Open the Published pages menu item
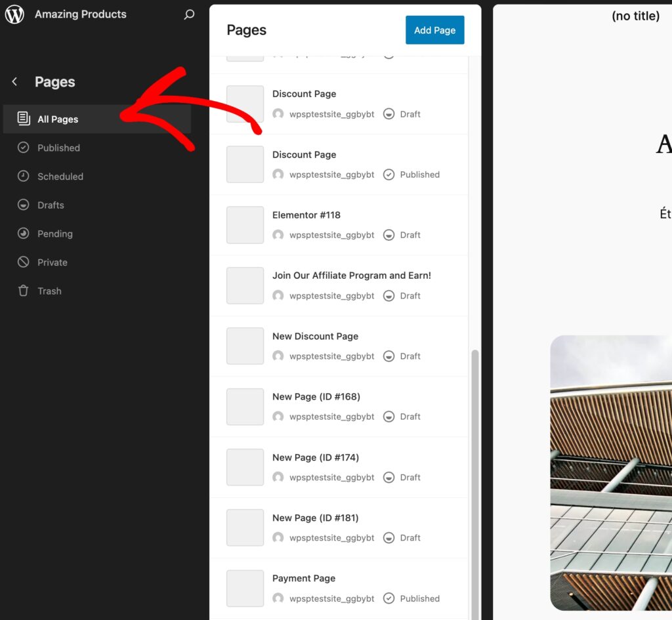The height and width of the screenshot is (620, 672). [x=58, y=148]
